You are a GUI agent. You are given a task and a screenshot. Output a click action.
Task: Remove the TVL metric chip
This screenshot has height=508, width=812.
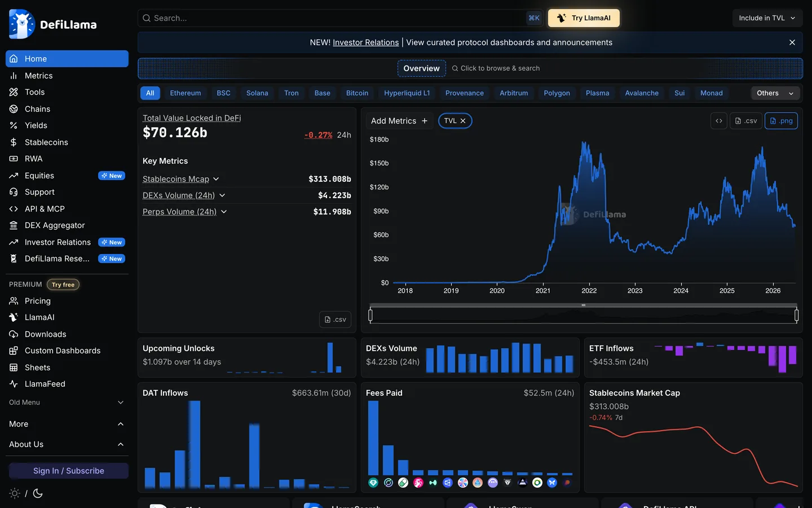pos(463,121)
